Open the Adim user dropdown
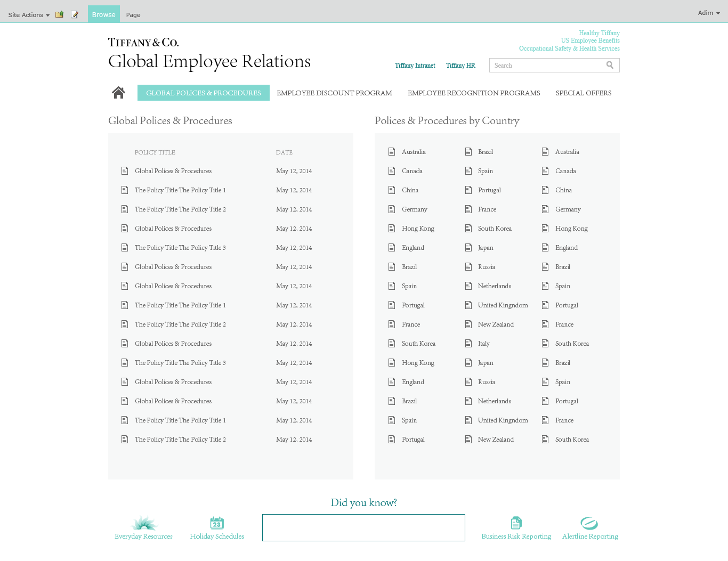Viewport: 728px width, 561px height. click(x=709, y=13)
